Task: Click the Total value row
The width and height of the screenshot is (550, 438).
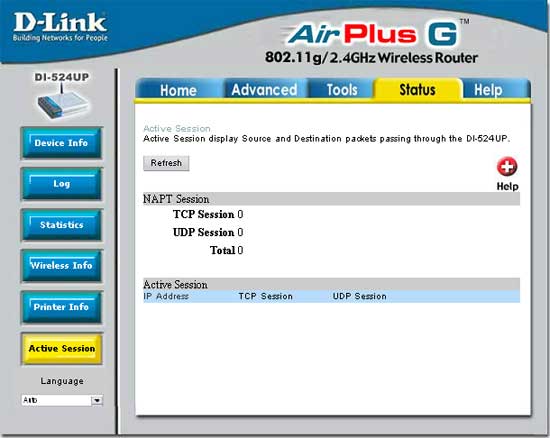Action: coord(226,250)
